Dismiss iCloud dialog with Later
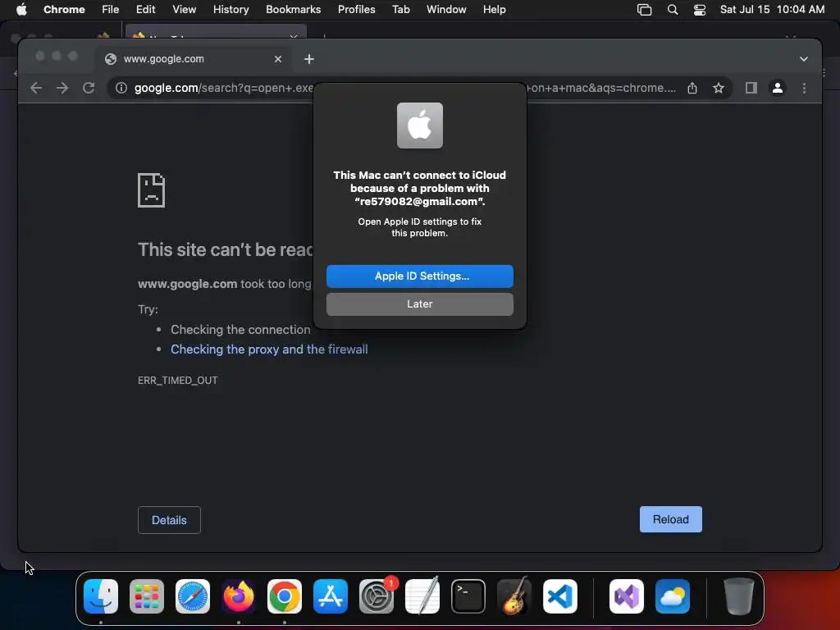This screenshot has width=840, height=630. (419, 304)
